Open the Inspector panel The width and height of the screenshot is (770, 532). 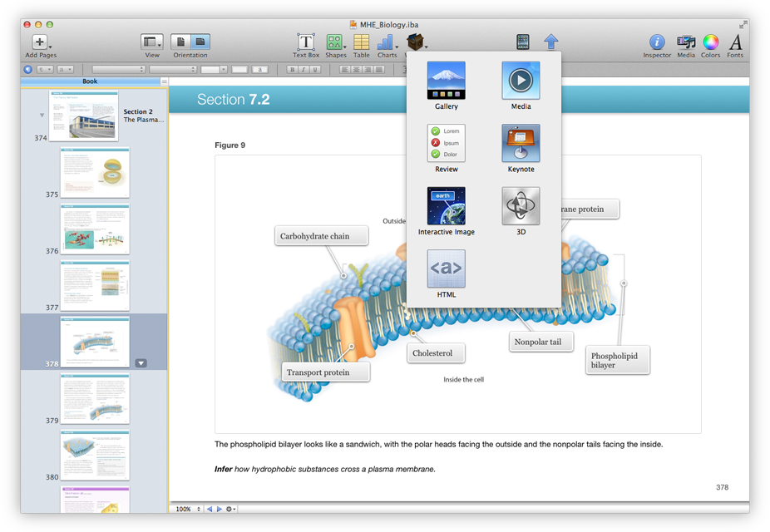click(657, 42)
